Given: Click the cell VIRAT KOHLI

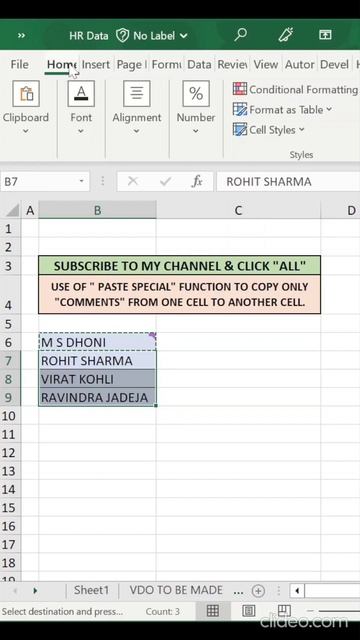Looking at the screenshot, I should [98, 379].
